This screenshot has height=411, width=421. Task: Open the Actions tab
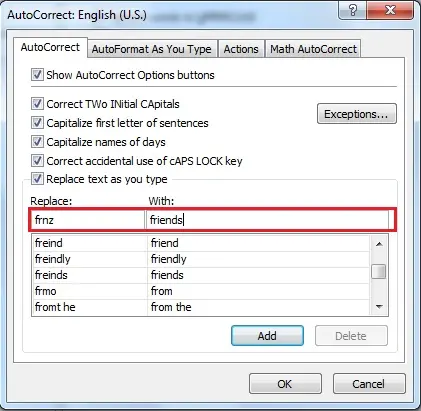pyautogui.click(x=241, y=49)
